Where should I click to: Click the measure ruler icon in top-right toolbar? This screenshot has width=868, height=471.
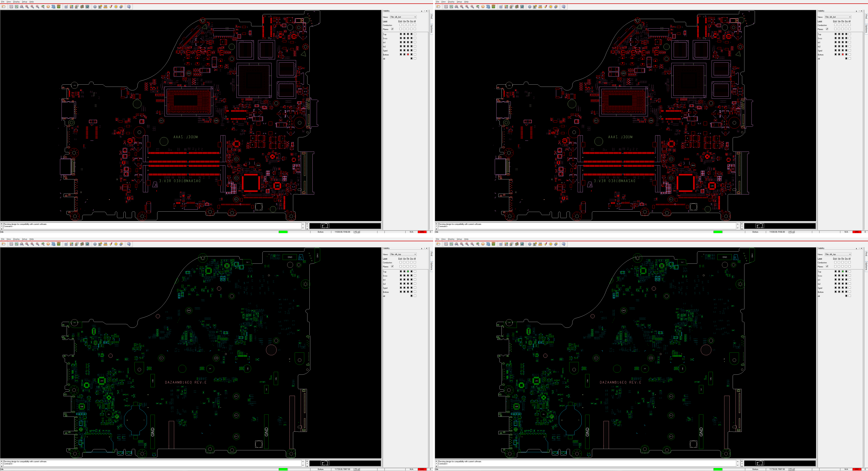pyautogui.click(x=540, y=7)
